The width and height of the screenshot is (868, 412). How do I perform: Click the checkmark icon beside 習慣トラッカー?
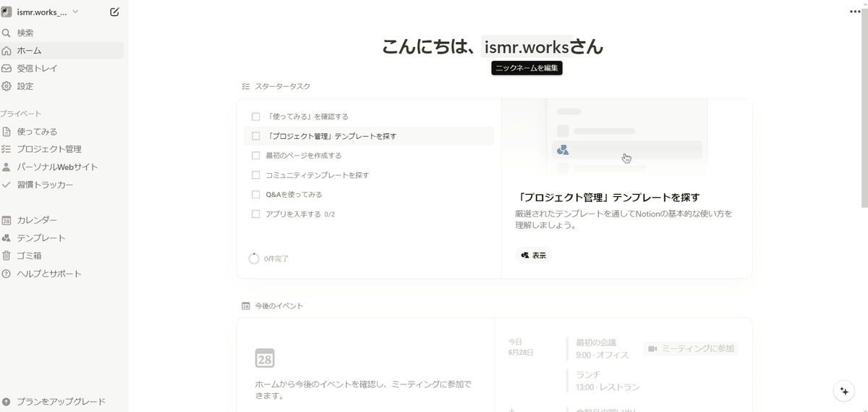point(7,185)
